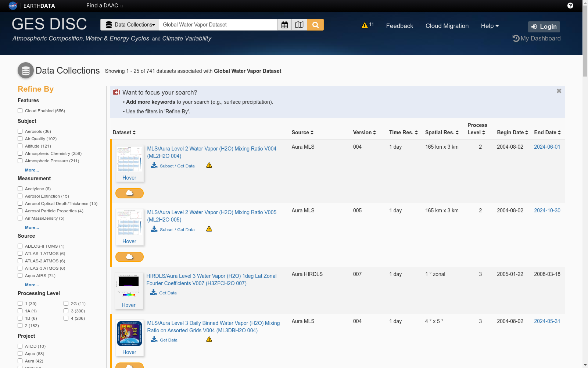
Task: Click the first-aid icon in focus search tip
Action: click(116, 92)
